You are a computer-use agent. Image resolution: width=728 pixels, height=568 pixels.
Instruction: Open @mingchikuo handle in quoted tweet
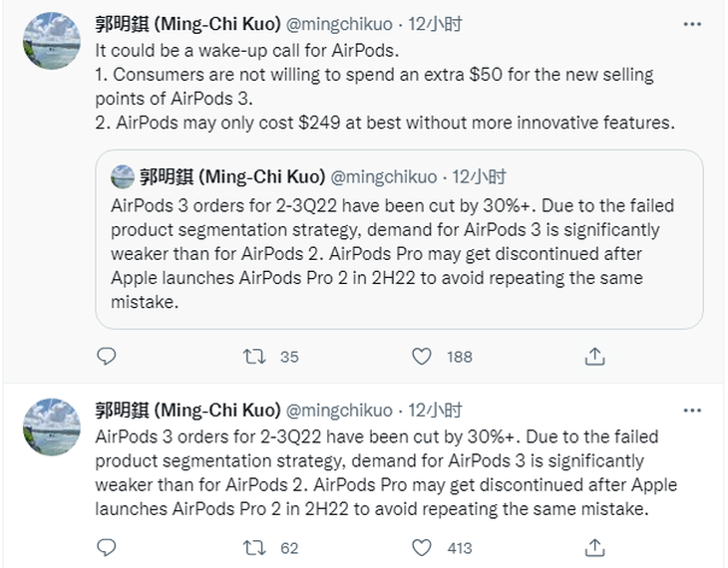click(384, 176)
